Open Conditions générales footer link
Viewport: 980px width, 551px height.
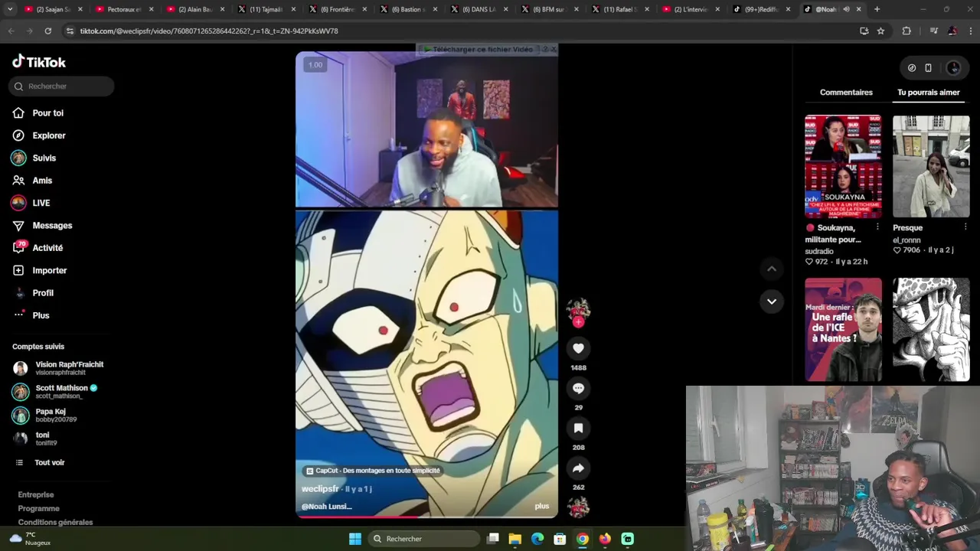click(55, 522)
